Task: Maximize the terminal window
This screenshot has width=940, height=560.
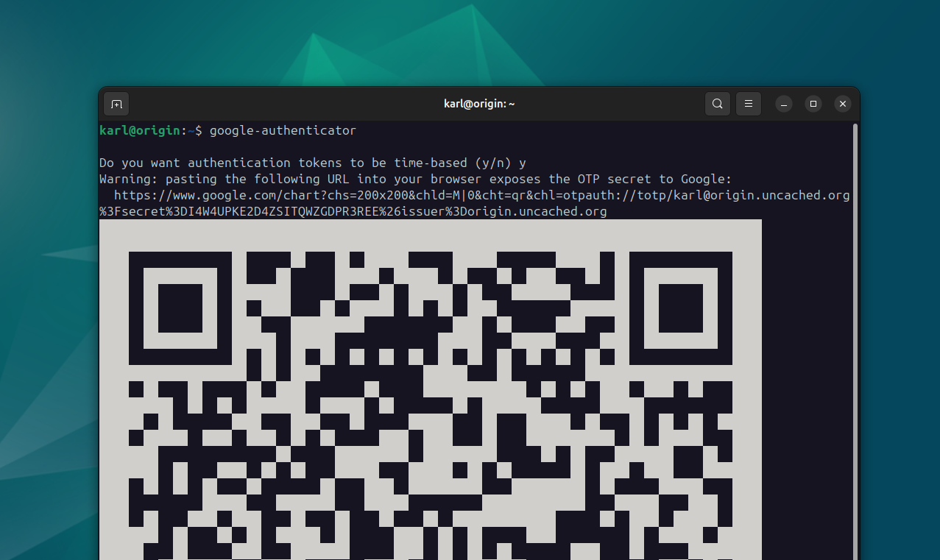Action: (813, 104)
